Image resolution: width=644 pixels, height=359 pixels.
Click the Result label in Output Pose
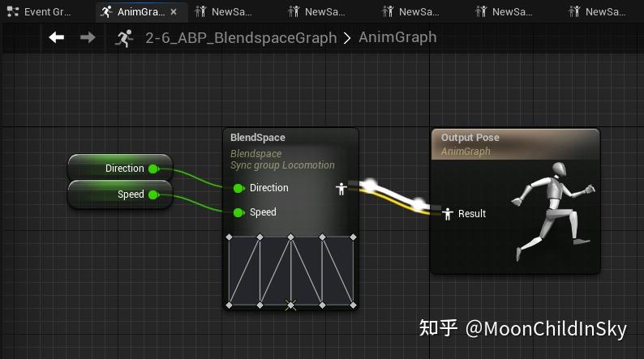pyautogui.click(x=472, y=214)
